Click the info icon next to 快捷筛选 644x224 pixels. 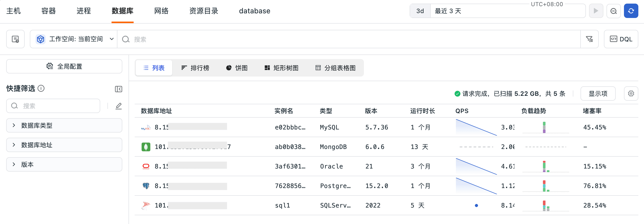click(41, 88)
